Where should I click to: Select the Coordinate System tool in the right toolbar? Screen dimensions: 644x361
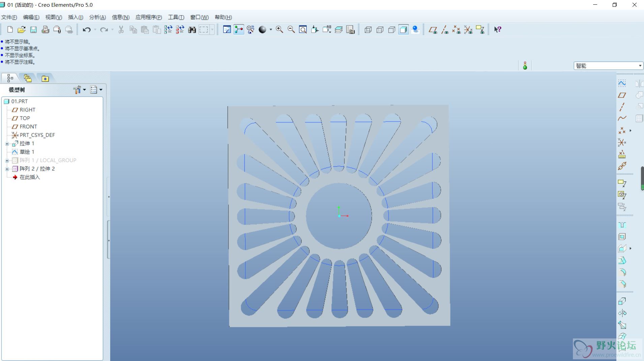[x=622, y=142]
